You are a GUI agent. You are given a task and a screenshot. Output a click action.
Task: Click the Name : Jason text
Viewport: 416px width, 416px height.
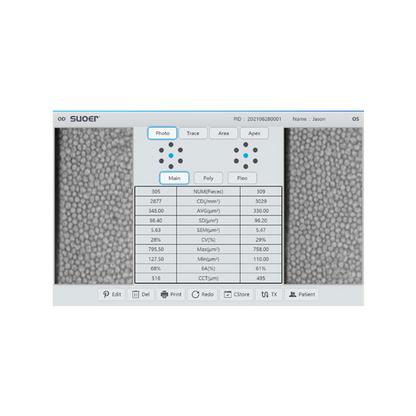point(309,119)
